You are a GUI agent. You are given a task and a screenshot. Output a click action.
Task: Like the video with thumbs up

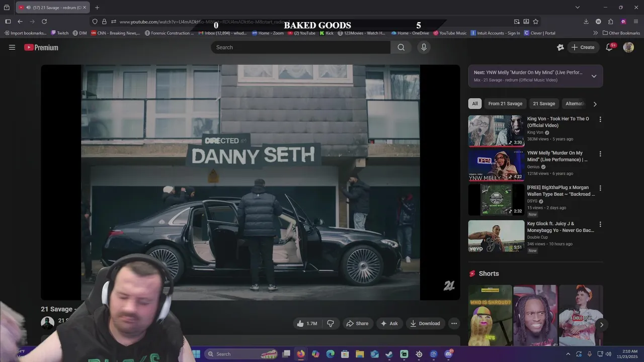pos(307,323)
